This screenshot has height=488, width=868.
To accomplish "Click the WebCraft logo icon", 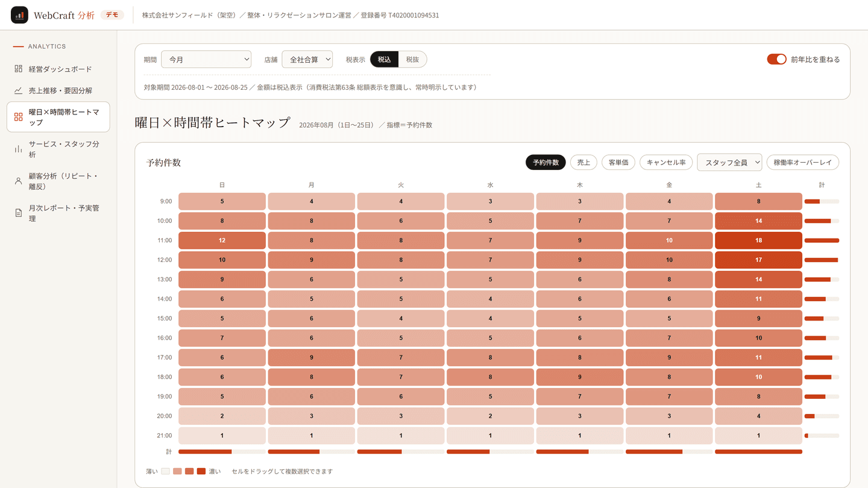I will pyautogui.click(x=19, y=15).
